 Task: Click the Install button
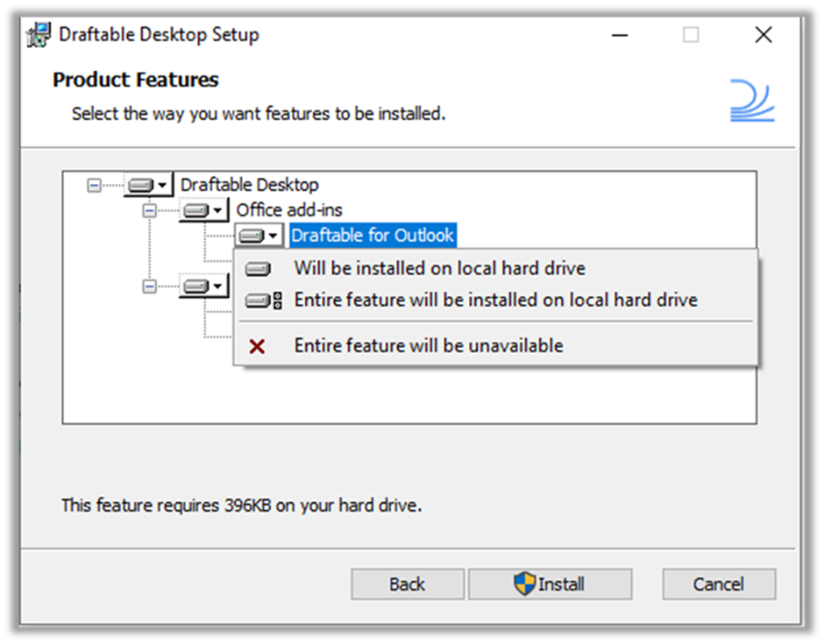point(551,584)
